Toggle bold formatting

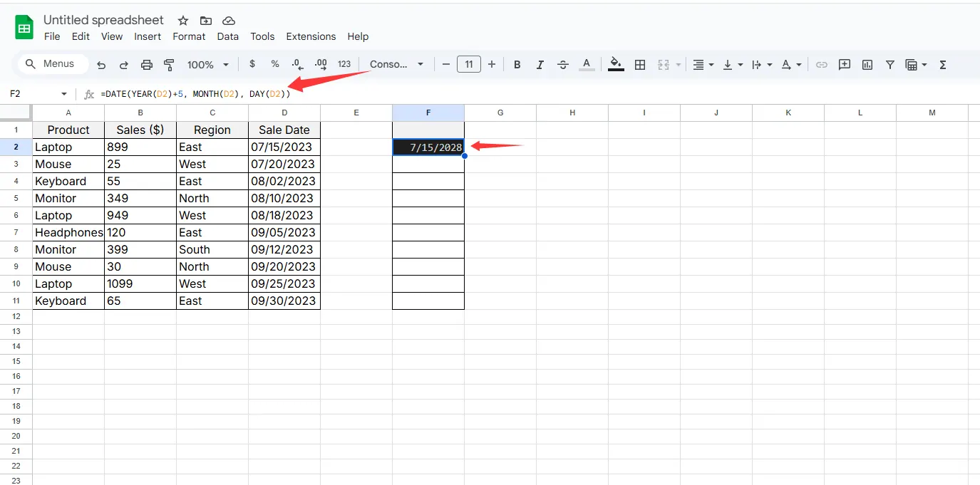(517, 65)
